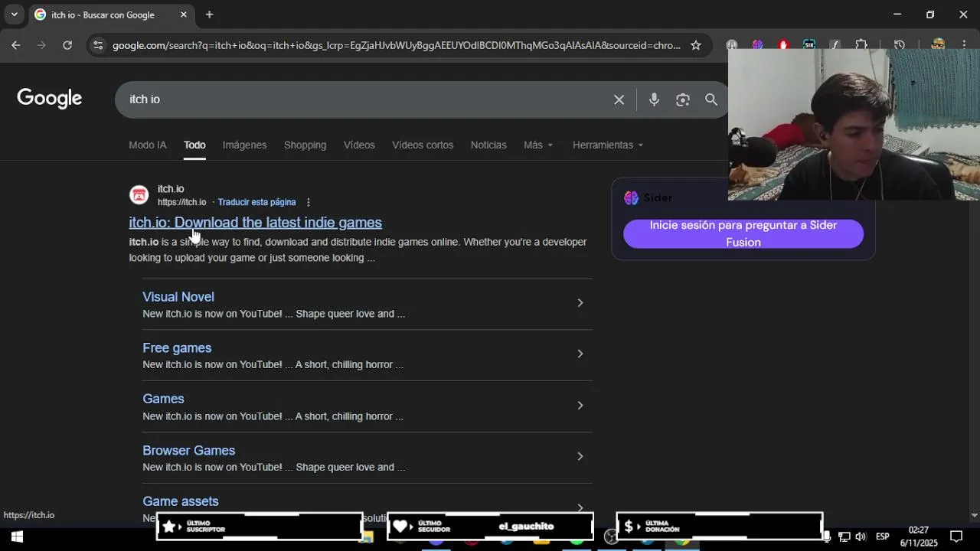The height and width of the screenshot is (551, 980).
Task: Click the Sider brain extension icon
Action: click(x=757, y=44)
